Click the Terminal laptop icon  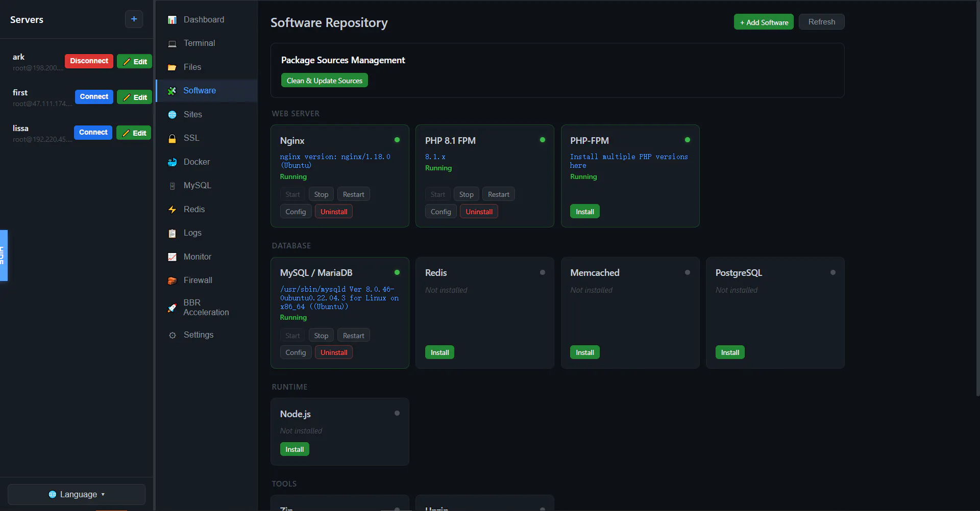pos(173,43)
